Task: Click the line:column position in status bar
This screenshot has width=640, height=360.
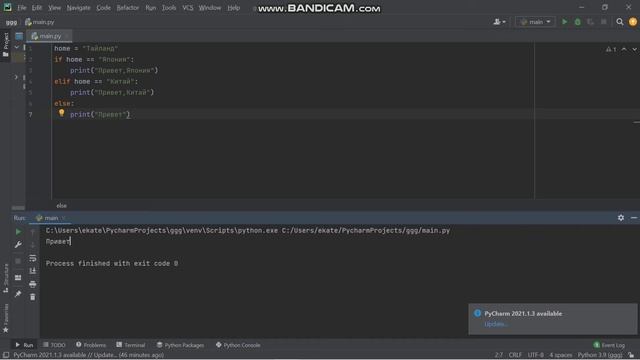Action: point(499,355)
